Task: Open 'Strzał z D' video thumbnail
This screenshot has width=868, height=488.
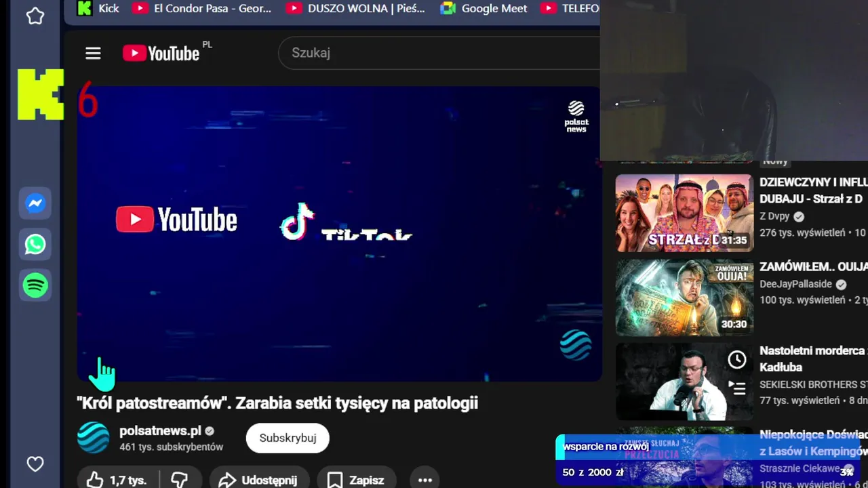Action: click(x=684, y=213)
